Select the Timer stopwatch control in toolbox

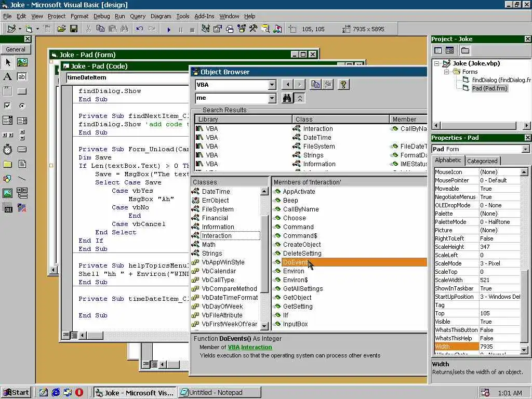pos(7,149)
